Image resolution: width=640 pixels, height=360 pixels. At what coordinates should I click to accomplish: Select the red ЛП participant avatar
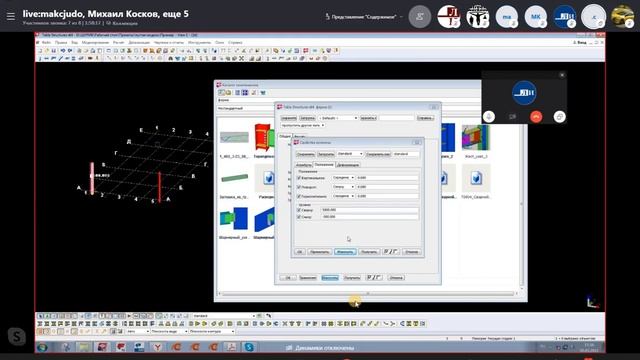click(449, 17)
